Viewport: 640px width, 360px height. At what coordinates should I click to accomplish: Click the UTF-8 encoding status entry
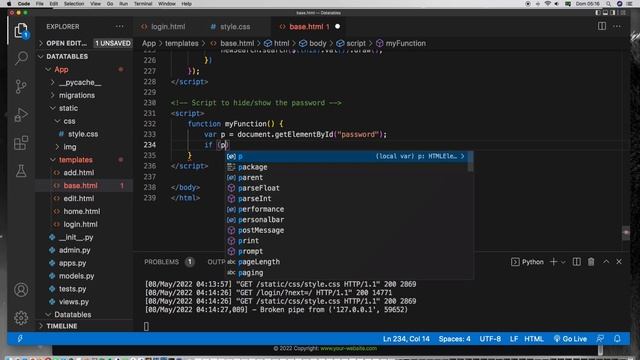click(x=490, y=339)
